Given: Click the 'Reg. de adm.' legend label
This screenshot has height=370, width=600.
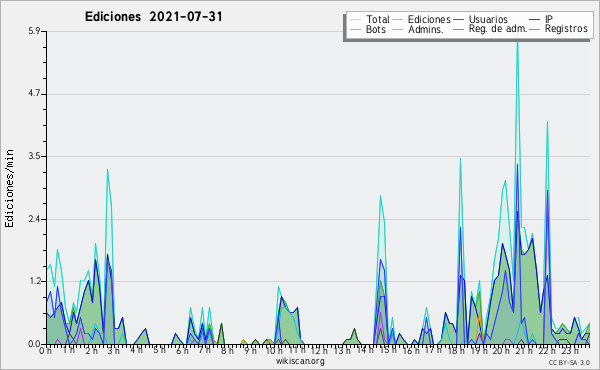Looking at the screenshot, I should pyautogui.click(x=498, y=29).
